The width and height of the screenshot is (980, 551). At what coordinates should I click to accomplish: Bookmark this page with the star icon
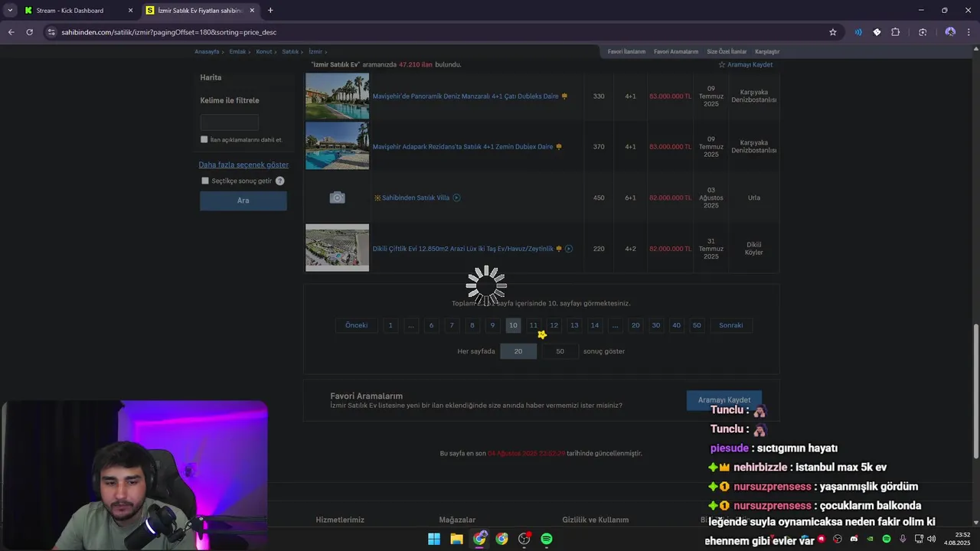point(833,32)
